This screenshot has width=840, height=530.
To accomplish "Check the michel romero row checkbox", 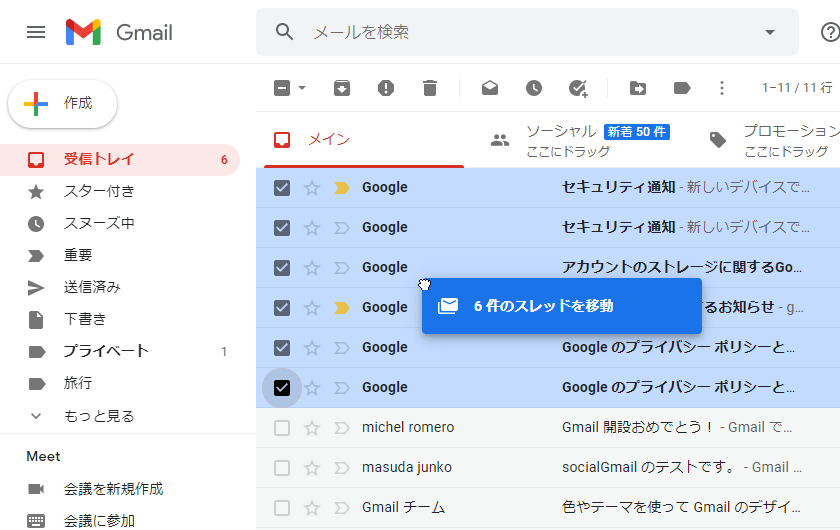I will pyautogui.click(x=282, y=428).
